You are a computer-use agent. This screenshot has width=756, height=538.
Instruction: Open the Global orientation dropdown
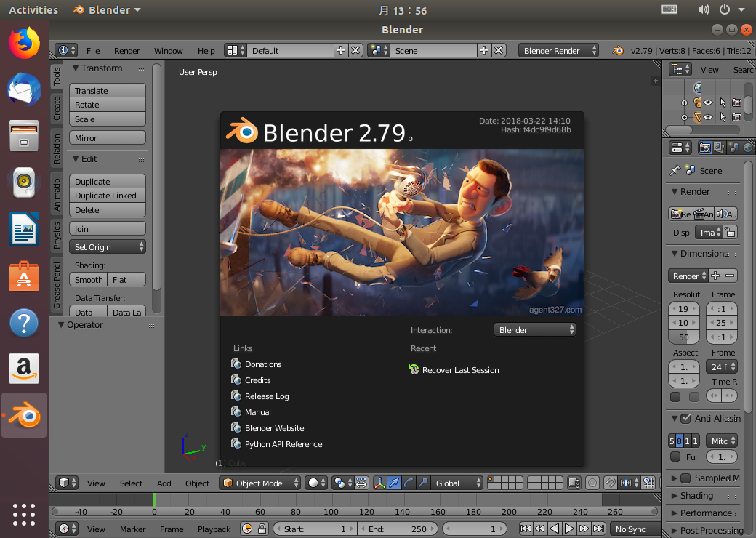(x=457, y=483)
